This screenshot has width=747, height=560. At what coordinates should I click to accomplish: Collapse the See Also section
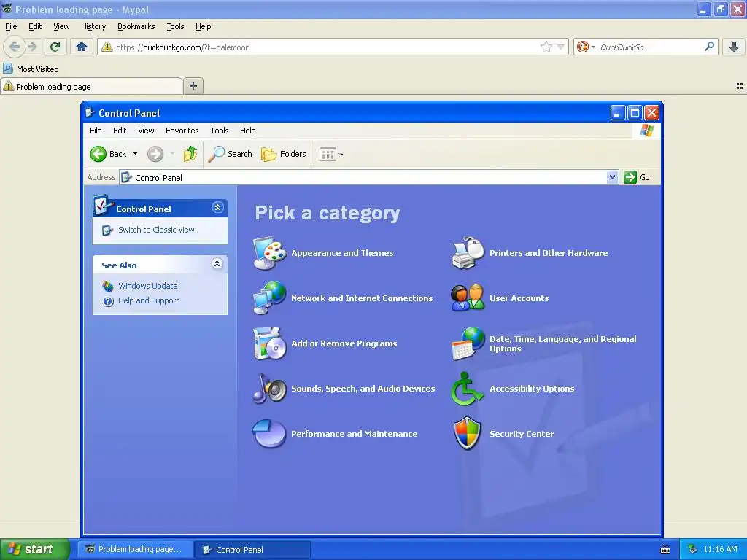coord(217,264)
